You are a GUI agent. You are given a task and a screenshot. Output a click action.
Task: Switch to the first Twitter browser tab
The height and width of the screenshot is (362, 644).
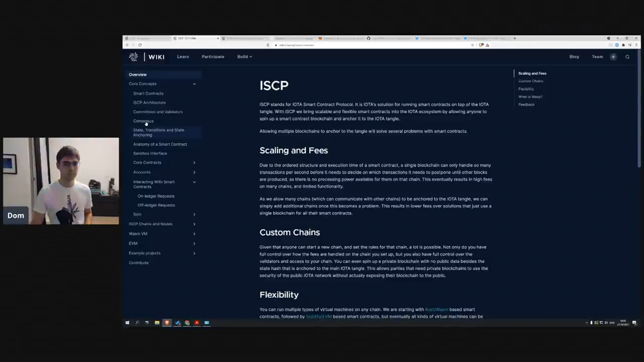(438, 39)
